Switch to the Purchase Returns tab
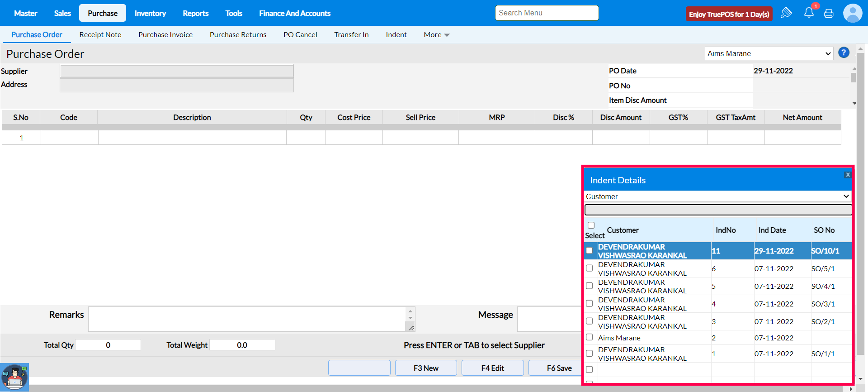Screen dimensions: 868x392 point(238,35)
